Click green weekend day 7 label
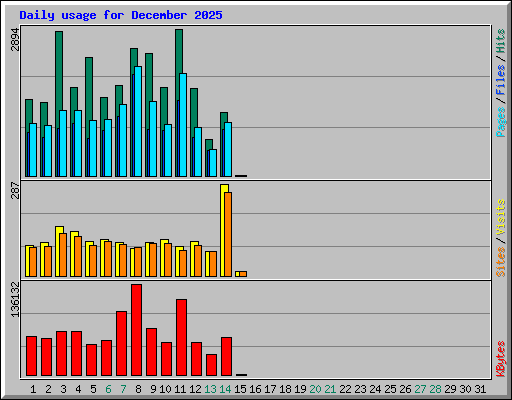 123,389
